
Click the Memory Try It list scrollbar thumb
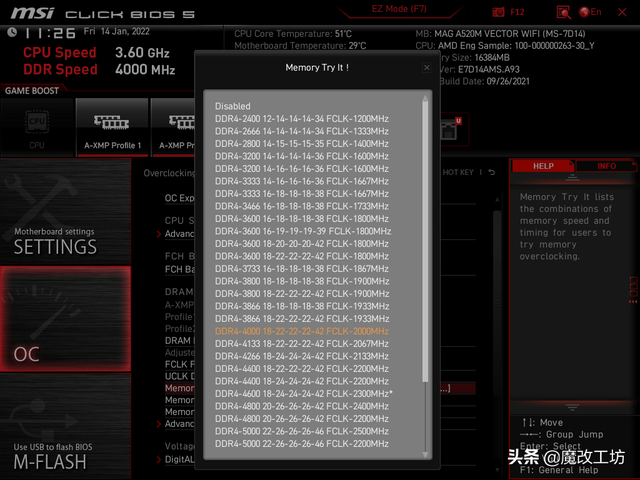[425, 242]
